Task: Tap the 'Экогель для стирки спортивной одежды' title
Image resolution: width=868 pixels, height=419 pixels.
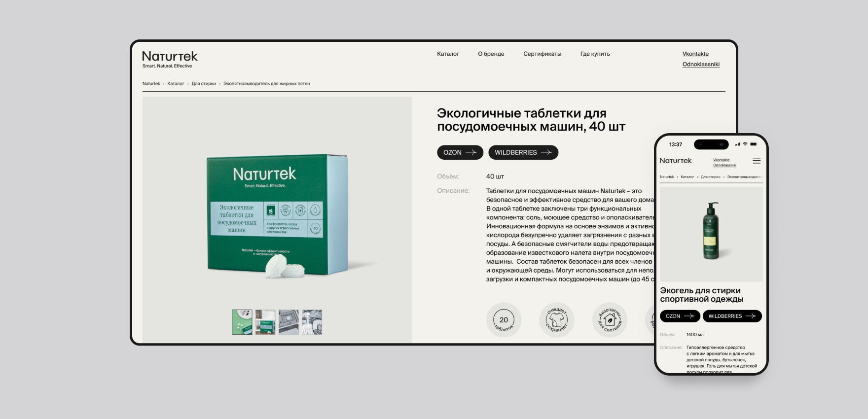Action: coord(702,295)
